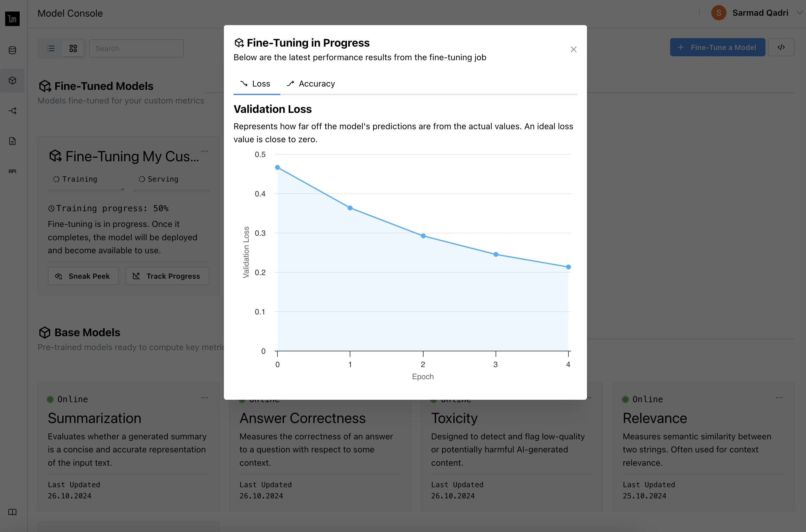
Task: Click the Sneak Peek button
Action: [x=83, y=276]
